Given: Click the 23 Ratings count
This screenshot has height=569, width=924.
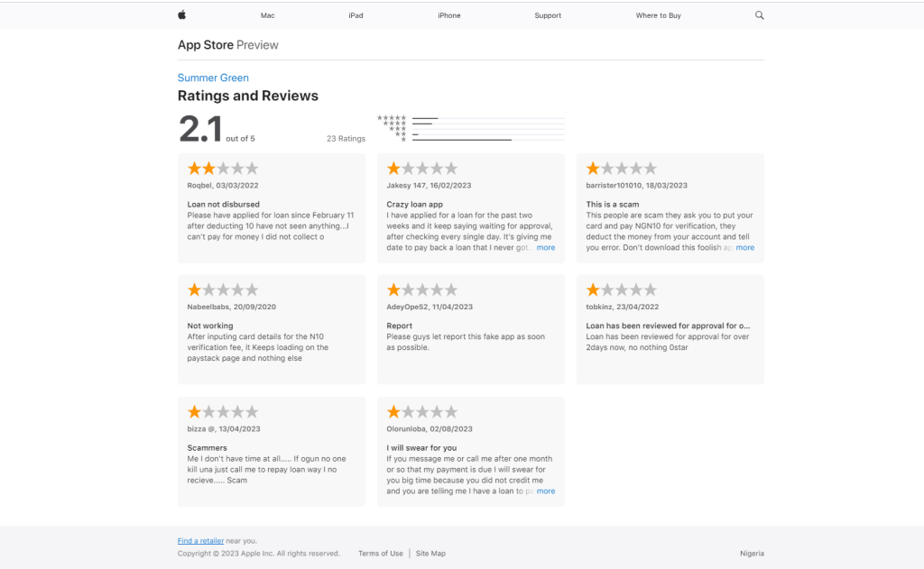Looking at the screenshot, I should [346, 139].
